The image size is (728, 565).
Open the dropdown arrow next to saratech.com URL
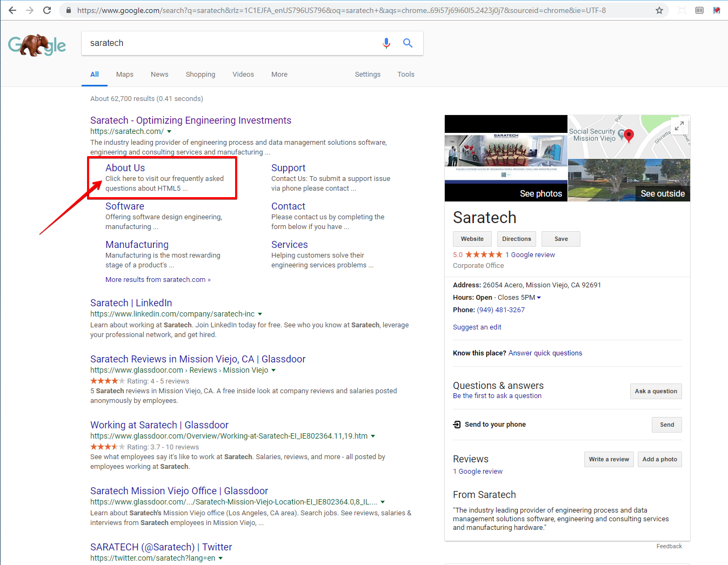169,131
